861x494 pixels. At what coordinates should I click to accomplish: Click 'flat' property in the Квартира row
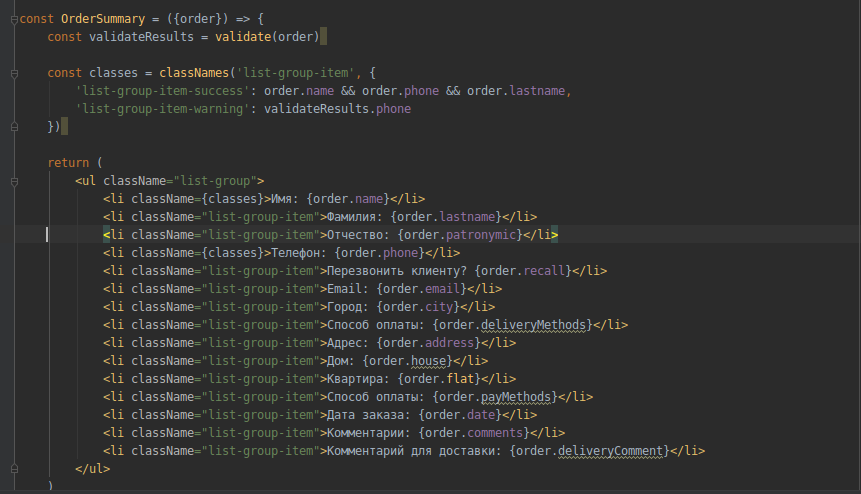click(x=460, y=379)
